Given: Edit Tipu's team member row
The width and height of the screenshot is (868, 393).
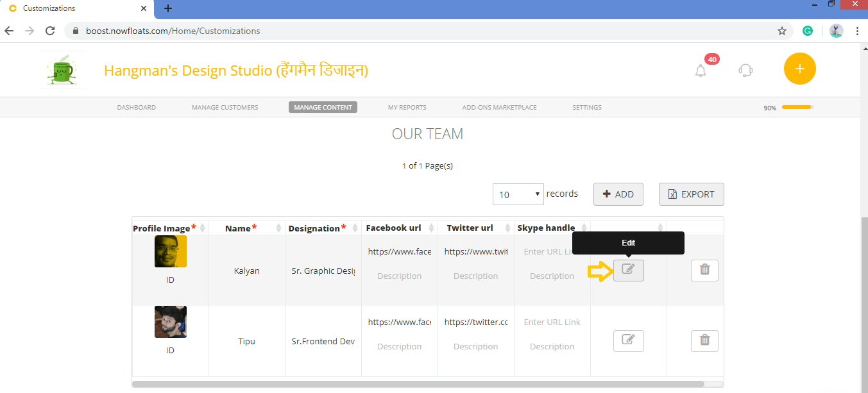Looking at the screenshot, I should (x=628, y=340).
